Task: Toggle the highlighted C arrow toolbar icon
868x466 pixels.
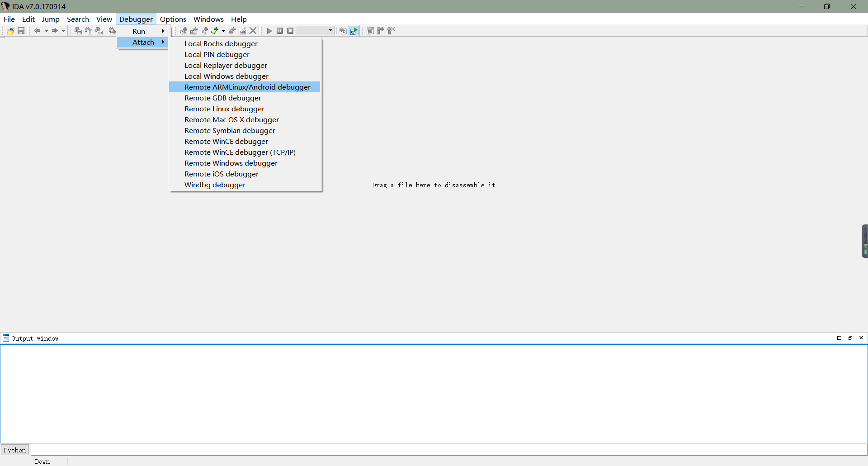Action: (354, 31)
